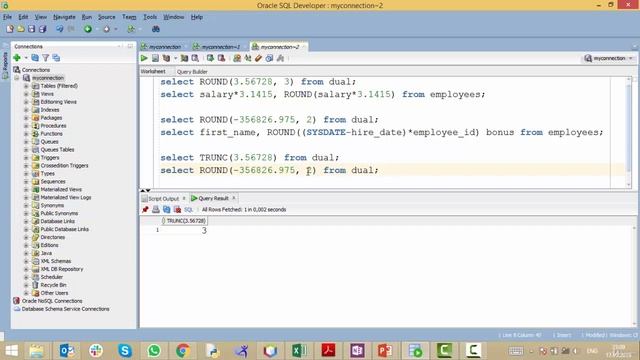Click the Refresh connections icon

(x=35, y=58)
